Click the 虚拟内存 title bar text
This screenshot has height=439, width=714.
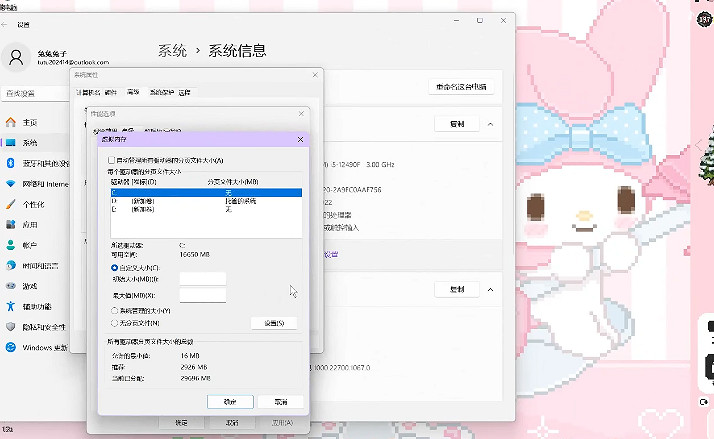[x=114, y=139]
